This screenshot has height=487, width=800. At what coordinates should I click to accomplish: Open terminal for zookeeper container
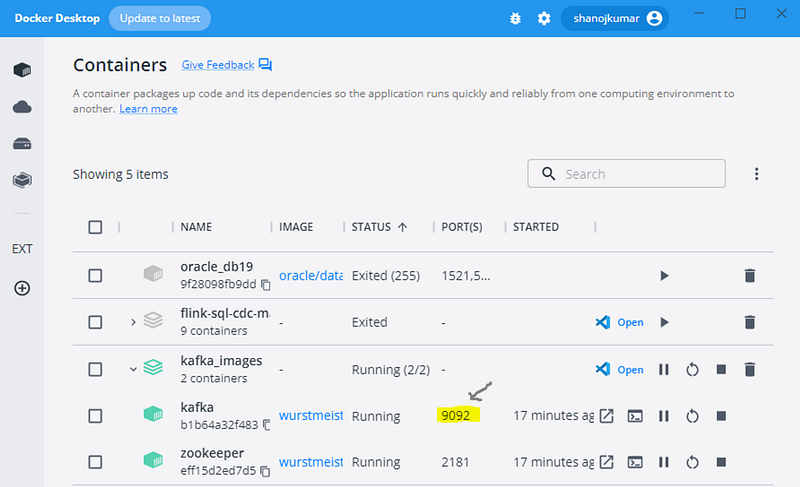635,463
